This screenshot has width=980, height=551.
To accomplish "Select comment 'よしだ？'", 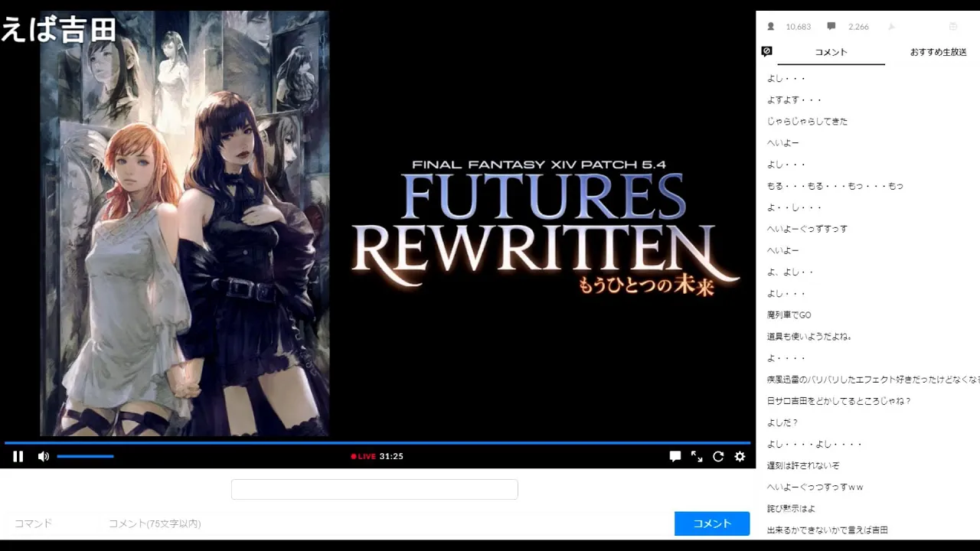I will tap(782, 422).
